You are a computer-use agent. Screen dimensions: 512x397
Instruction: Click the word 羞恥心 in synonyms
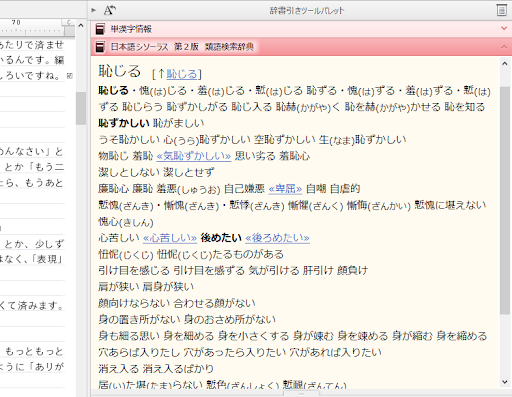point(294,156)
